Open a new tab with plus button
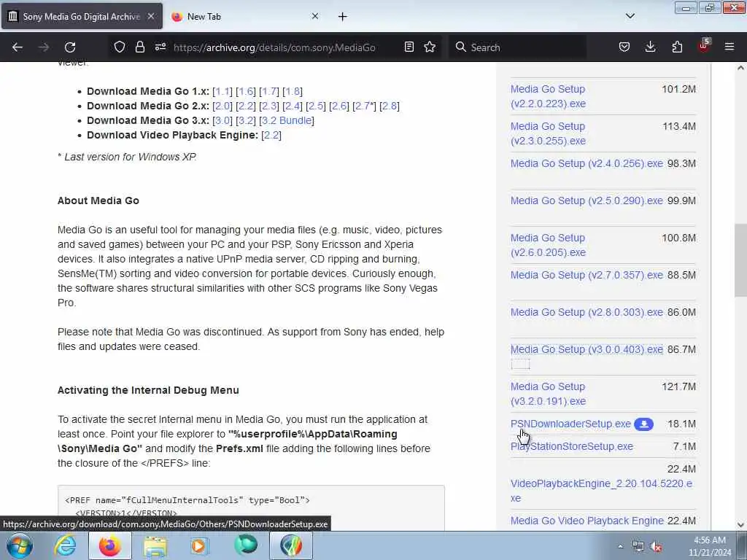Screen dimensions: 747x560 pos(343,17)
